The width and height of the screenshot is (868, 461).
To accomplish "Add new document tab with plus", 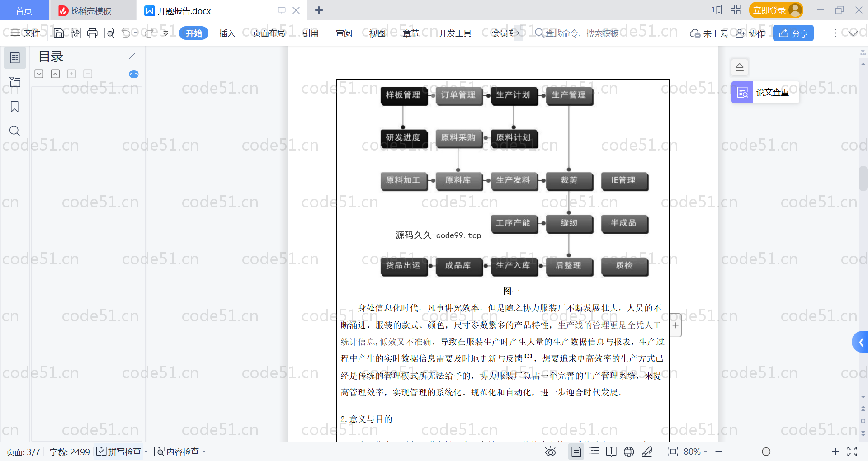I will click(x=319, y=10).
